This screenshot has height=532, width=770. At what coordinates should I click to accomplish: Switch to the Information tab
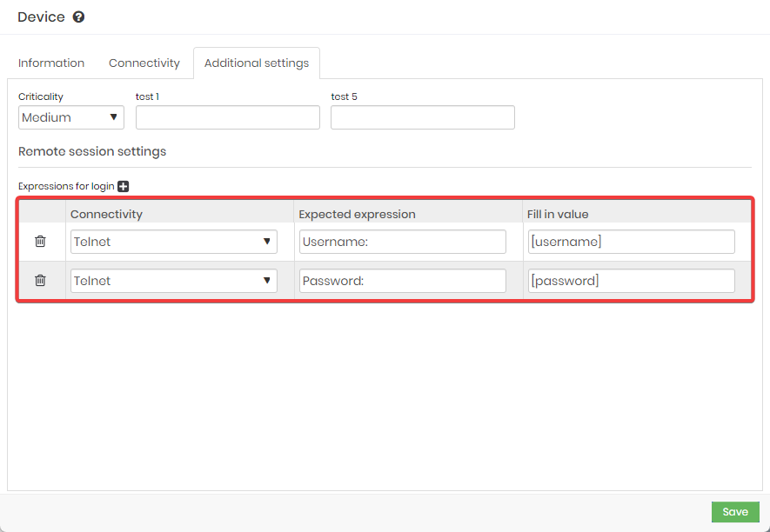coord(51,63)
